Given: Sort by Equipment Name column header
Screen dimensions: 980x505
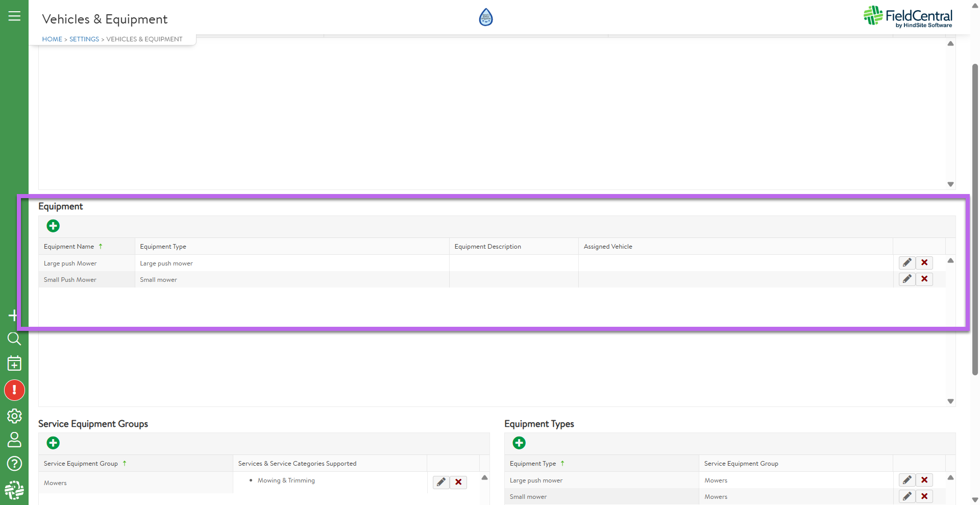Looking at the screenshot, I should [69, 247].
